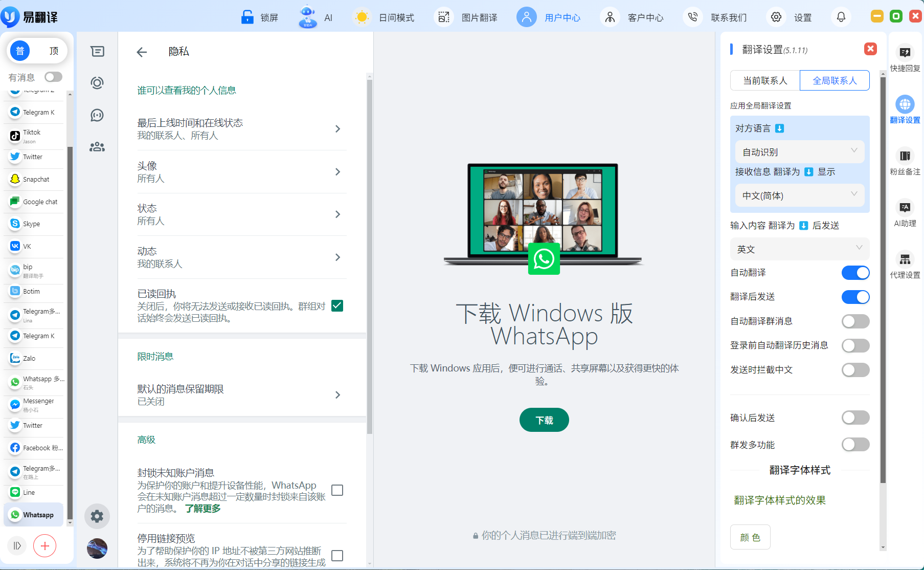Open the user center avatar icon
The height and width of the screenshot is (570, 924).
[526, 17]
